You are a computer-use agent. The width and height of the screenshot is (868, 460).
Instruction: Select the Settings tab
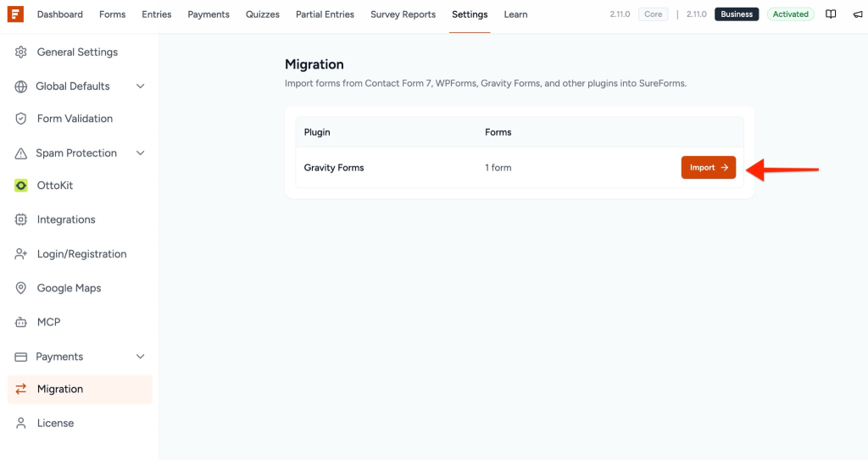[470, 14]
